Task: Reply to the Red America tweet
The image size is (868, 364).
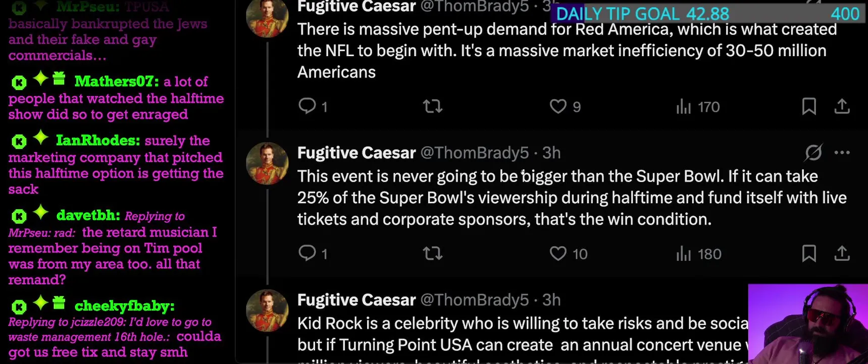Action: [307, 106]
